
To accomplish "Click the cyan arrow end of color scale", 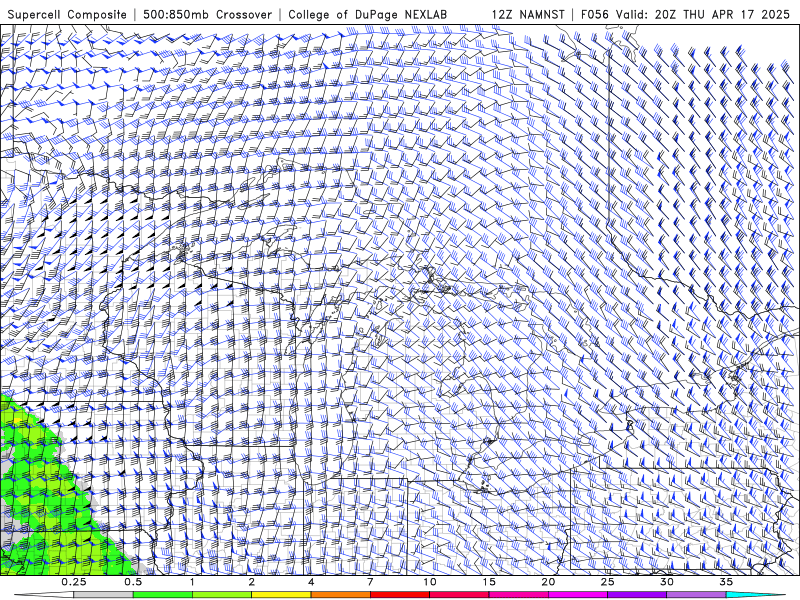I will tap(756, 595).
